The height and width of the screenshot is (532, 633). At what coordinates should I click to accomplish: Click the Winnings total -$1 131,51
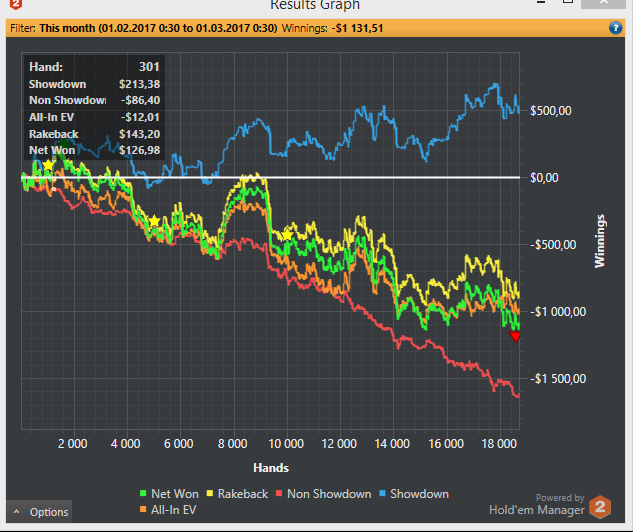[x=357, y=28]
